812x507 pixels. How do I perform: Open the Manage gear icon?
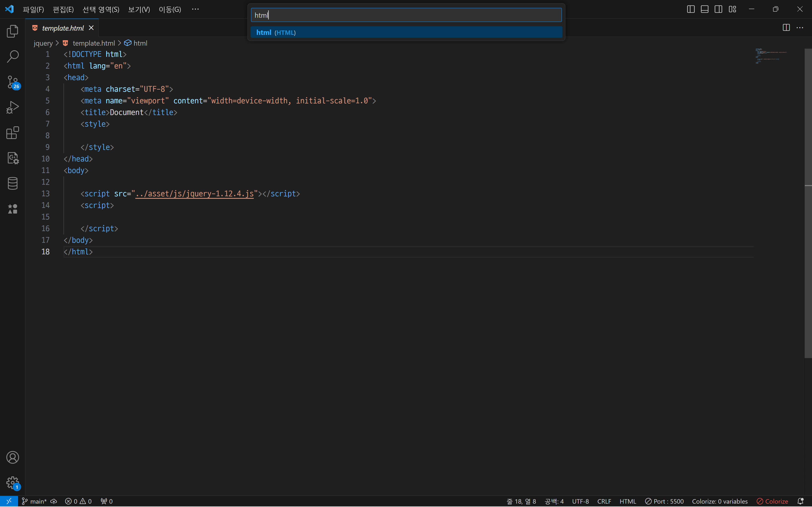coord(12,483)
